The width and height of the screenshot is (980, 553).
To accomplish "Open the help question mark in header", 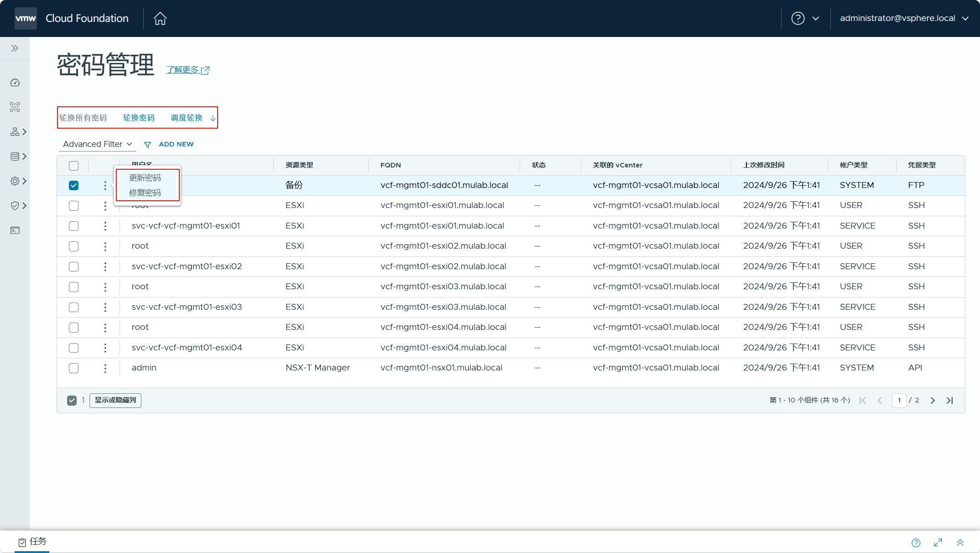I will point(798,18).
